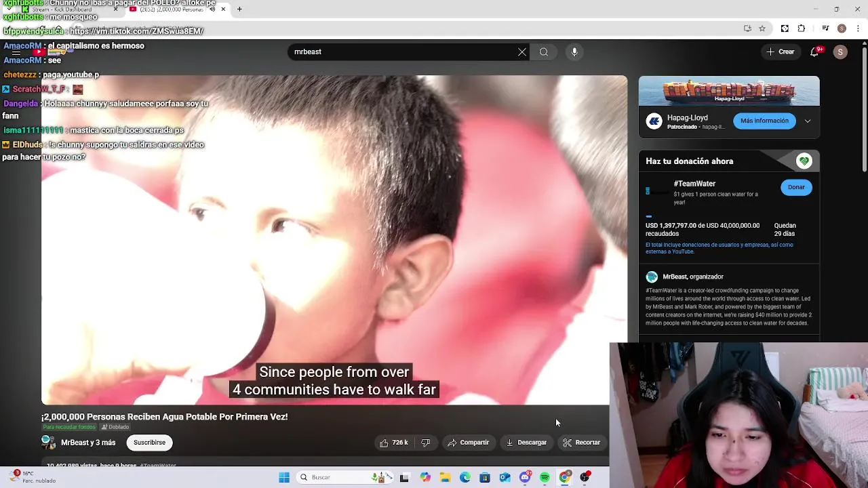The width and height of the screenshot is (868, 488).
Task: Open the Crear create menu
Action: click(781, 52)
